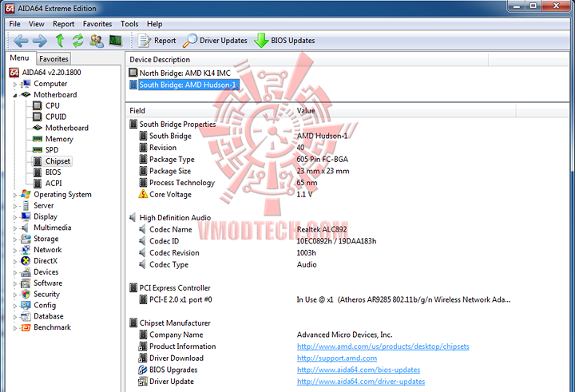
Task: Click the High Definition Audio speaker icon
Action: (x=133, y=217)
